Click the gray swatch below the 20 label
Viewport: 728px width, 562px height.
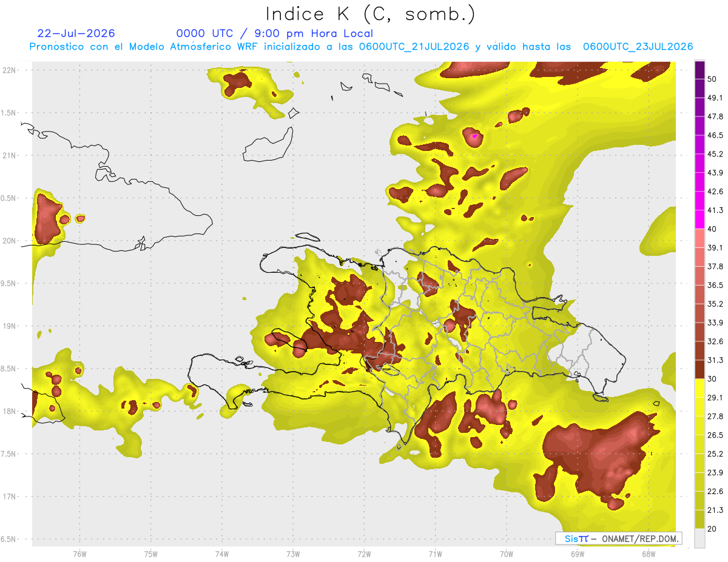699,537
